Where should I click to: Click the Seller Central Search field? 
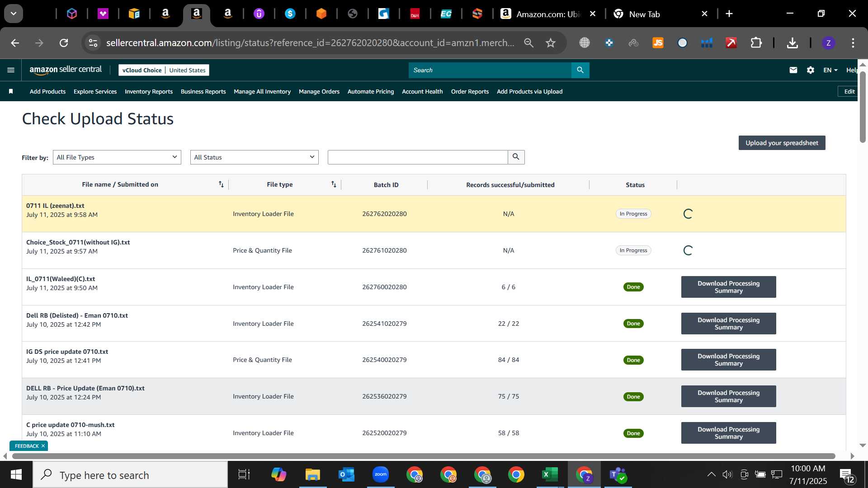tap(490, 70)
